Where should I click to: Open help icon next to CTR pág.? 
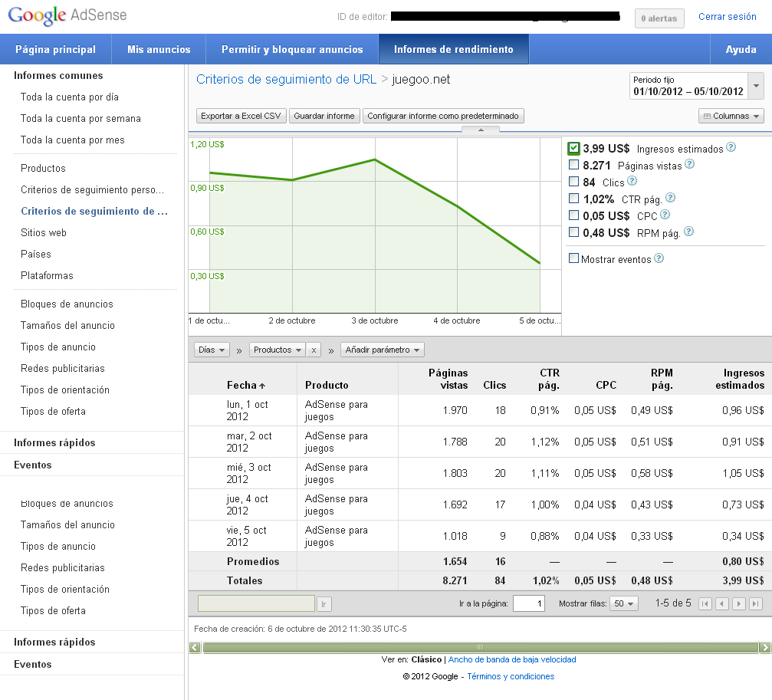point(671,197)
